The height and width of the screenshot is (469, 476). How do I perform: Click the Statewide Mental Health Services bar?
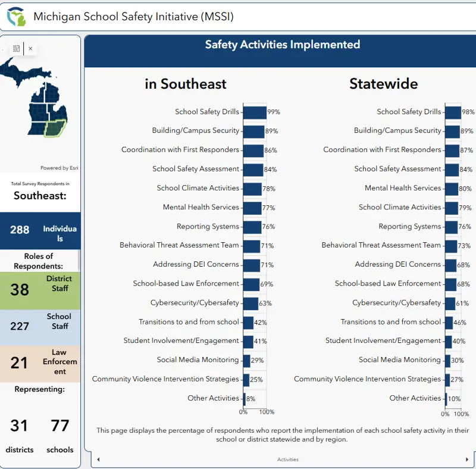pos(452,188)
